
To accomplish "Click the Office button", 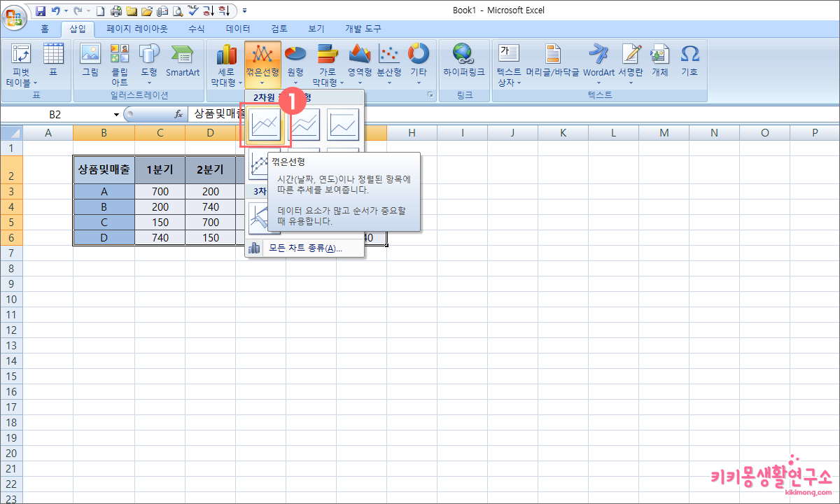I will [x=15, y=15].
